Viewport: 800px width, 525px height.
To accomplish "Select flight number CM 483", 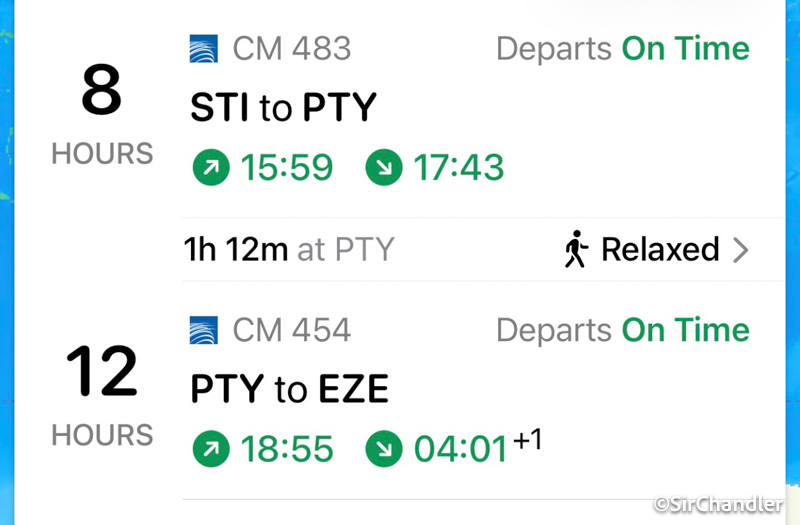I will (x=291, y=48).
